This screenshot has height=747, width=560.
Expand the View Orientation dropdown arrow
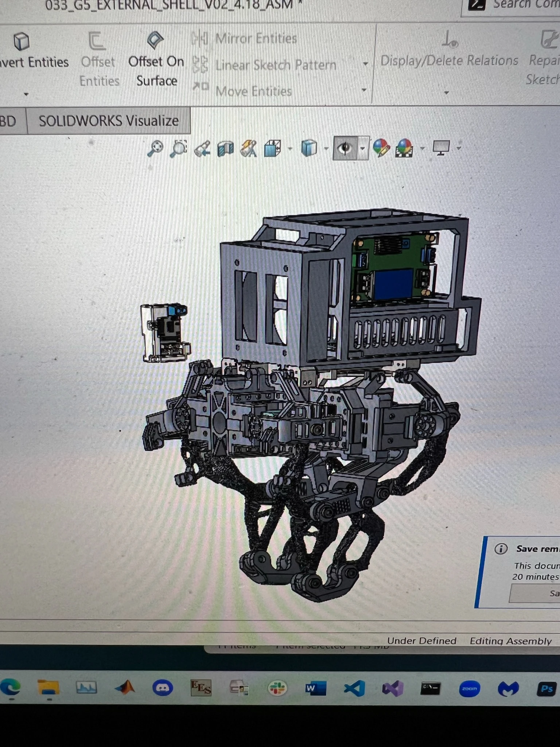290,148
